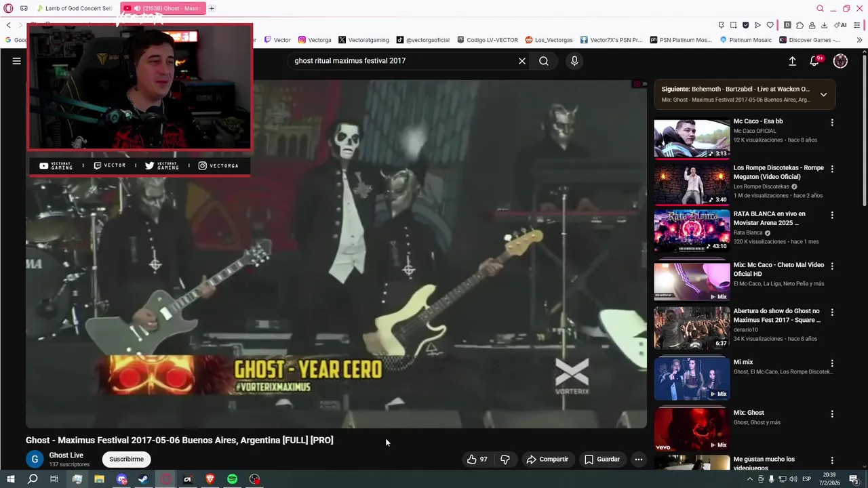The height and width of the screenshot is (488, 868).
Task: Open Spotify from the taskbar
Action: pyautogui.click(x=232, y=479)
